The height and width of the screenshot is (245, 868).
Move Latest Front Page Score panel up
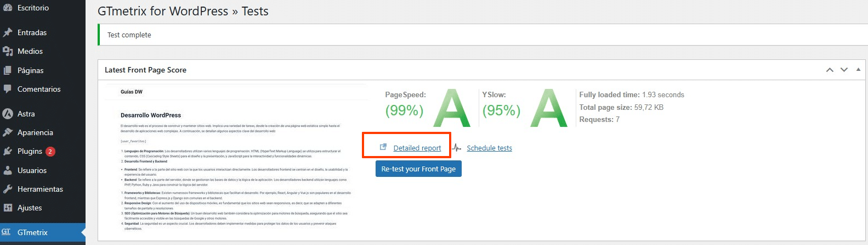[830, 70]
